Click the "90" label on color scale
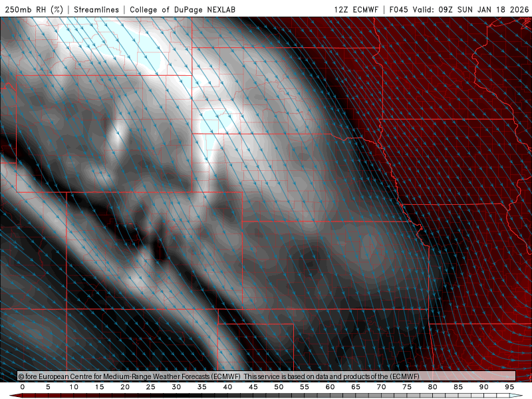The image size is (532, 399). coord(484,387)
